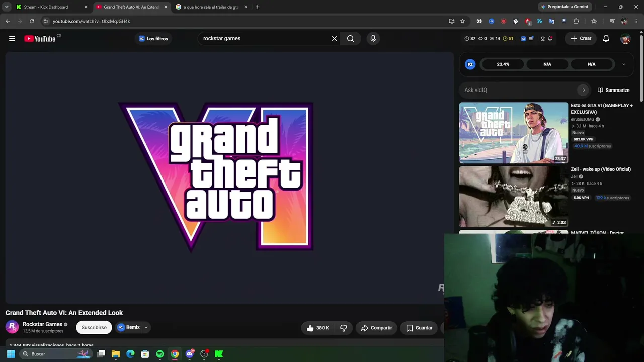The height and width of the screenshot is (362, 644).
Task: Open Microsoft Edge from the taskbar
Action: tap(130, 354)
